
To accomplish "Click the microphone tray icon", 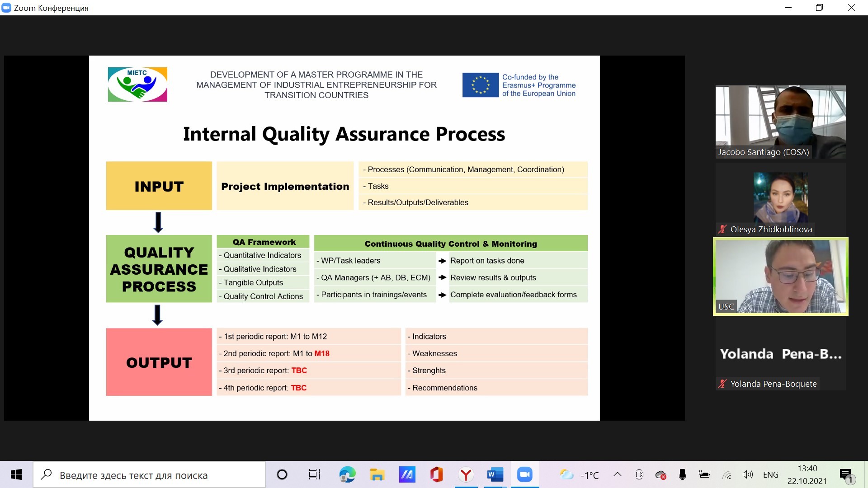I will (x=682, y=474).
